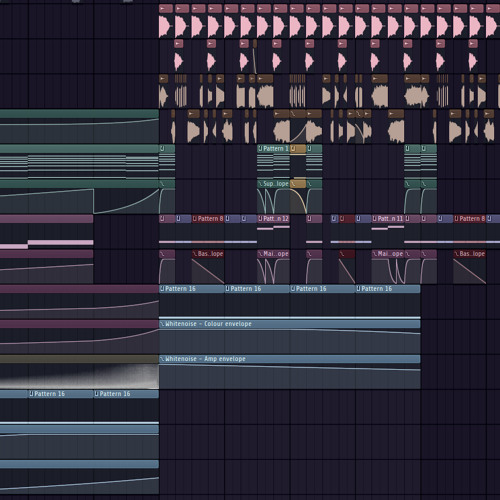Click the dark red unlabeled pattern clip's icon
Screen dimensions: 500x500
pos(342,219)
